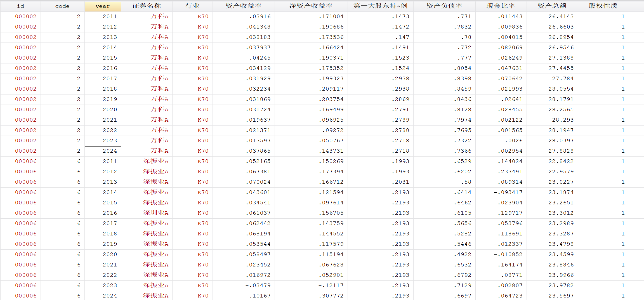
Task: Select the cell showing .233491
Action: [x=501, y=172]
